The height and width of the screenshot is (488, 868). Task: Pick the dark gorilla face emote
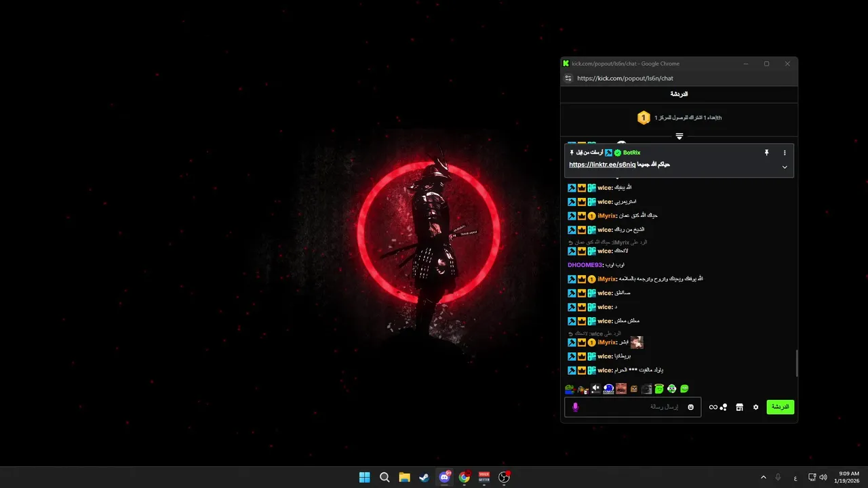[x=647, y=389]
